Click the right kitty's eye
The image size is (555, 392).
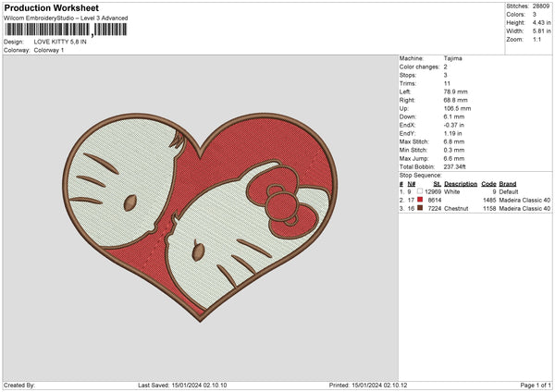point(196,249)
